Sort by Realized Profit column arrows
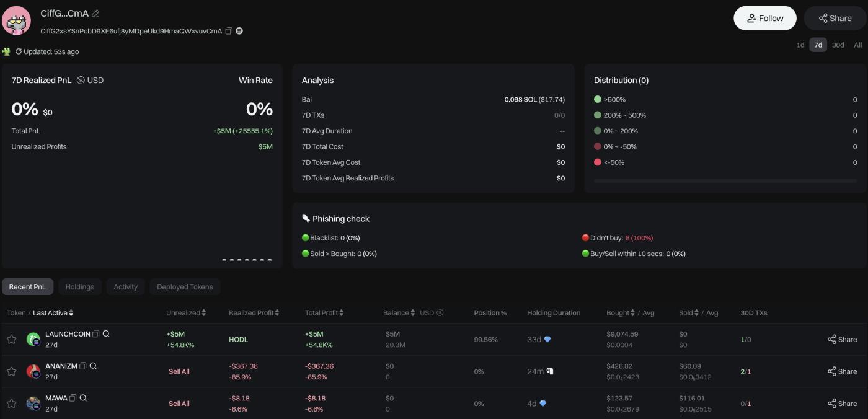Screen dimensions: 868x419 [x=277, y=313]
